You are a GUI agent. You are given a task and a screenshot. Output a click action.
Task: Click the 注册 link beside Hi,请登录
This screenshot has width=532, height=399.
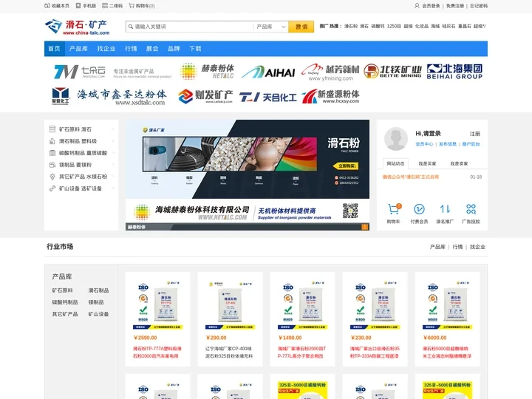pos(474,134)
